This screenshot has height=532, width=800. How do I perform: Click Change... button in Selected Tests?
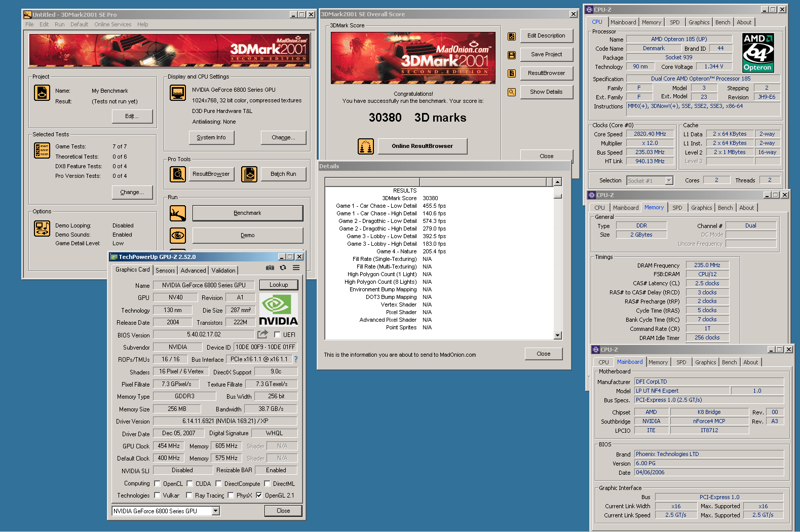[132, 193]
